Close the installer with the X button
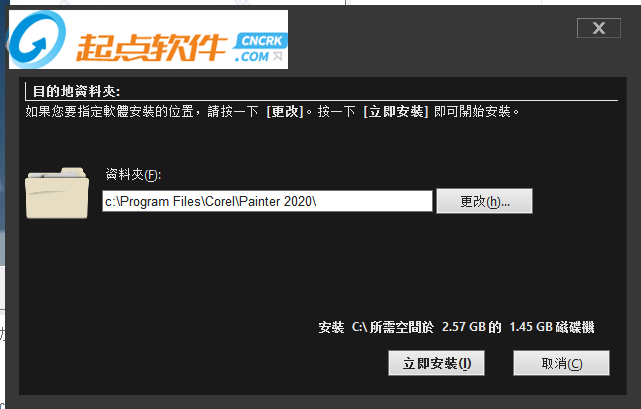Image resolution: width=641 pixels, height=409 pixels. [599, 28]
